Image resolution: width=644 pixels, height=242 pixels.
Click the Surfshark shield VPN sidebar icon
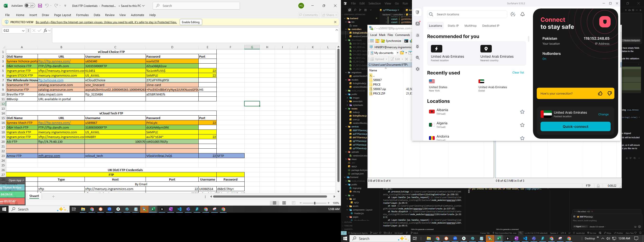(x=417, y=13)
